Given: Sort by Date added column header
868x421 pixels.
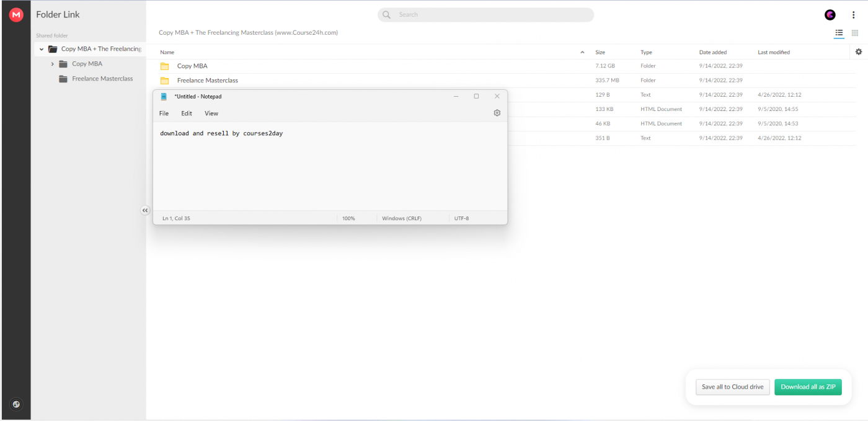Looking at the screenshot, I should pos(713,53).
